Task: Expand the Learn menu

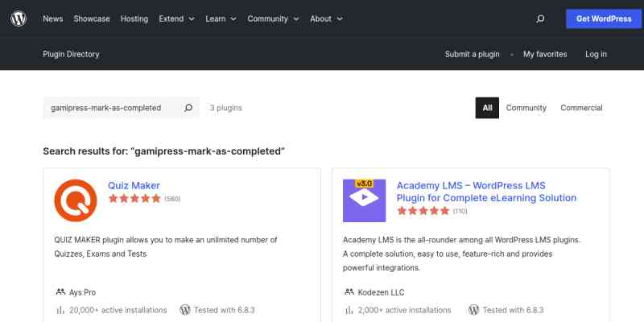Action: 221,19
